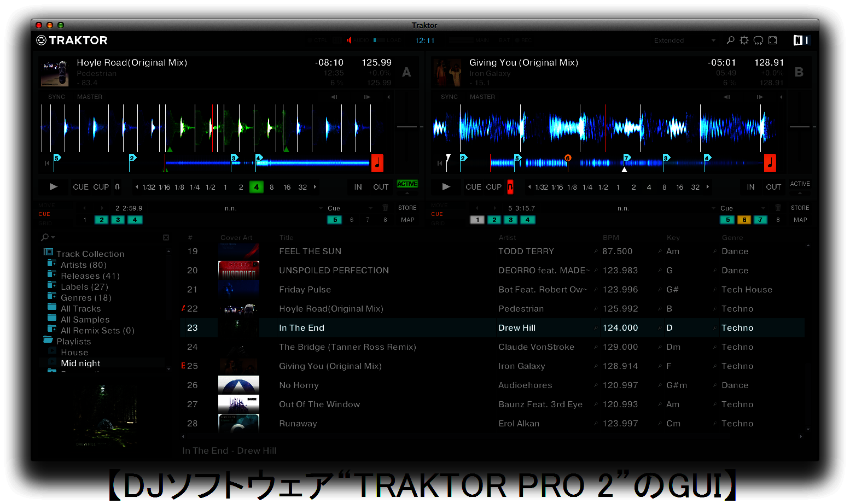Click CUE button on Deck A
The width and height of the screenshot is (850, 504).
coord(81,187)
